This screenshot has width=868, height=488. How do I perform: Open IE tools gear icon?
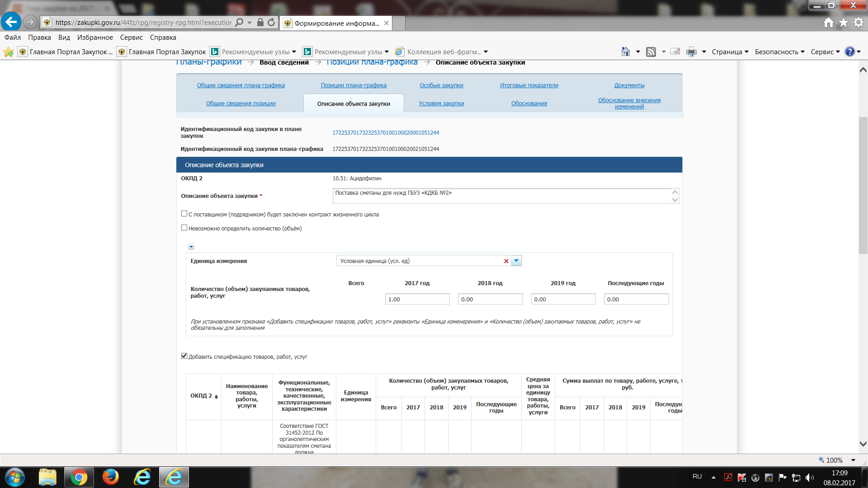pos(859,22)
